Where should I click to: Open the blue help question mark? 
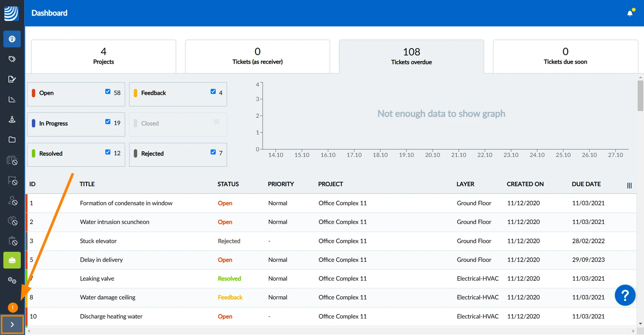click(x=625, y=296)
